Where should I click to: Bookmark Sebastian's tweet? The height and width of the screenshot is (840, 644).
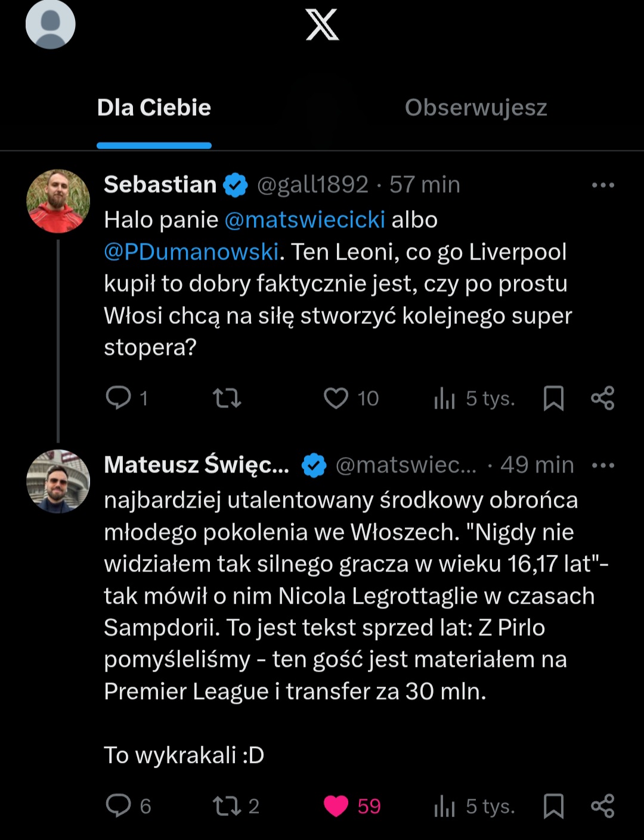click(553, 398)
